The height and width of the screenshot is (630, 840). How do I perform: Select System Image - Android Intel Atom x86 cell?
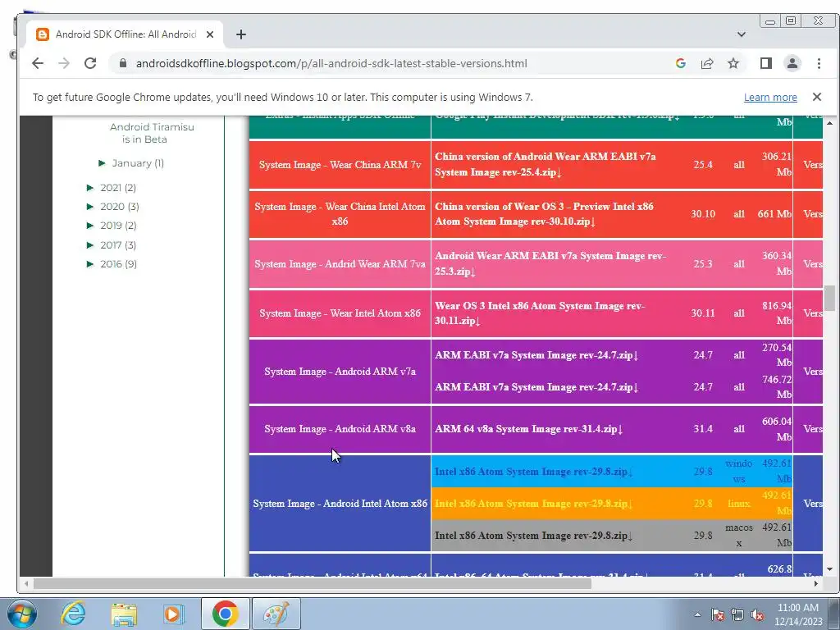pyautogui.click(x=340, y=504)
